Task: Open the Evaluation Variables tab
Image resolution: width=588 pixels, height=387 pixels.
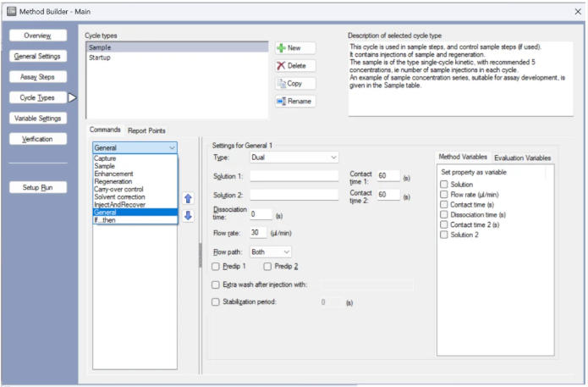Action: 522,158
